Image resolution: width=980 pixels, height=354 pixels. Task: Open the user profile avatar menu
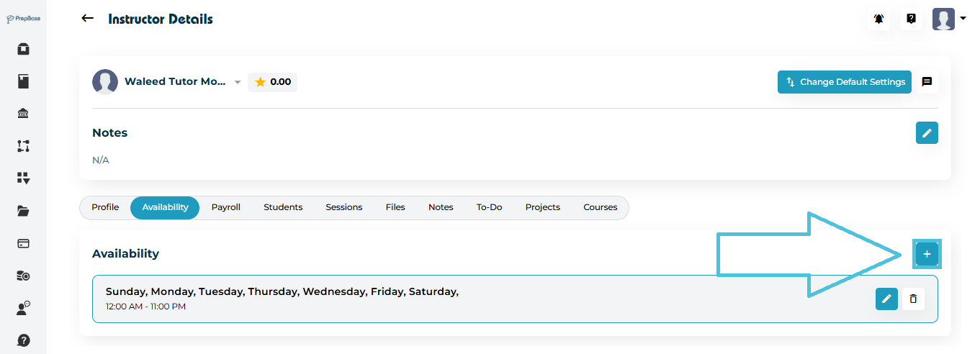coord(948,19)
